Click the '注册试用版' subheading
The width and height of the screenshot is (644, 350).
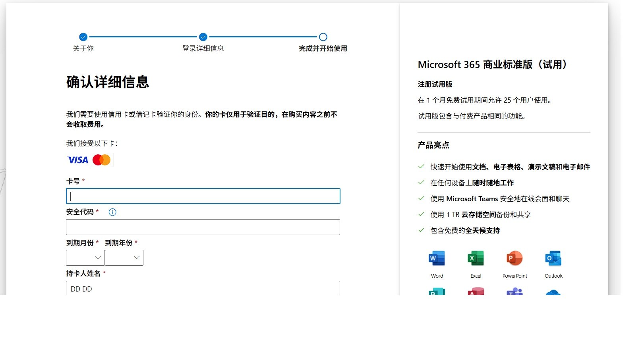435,84
